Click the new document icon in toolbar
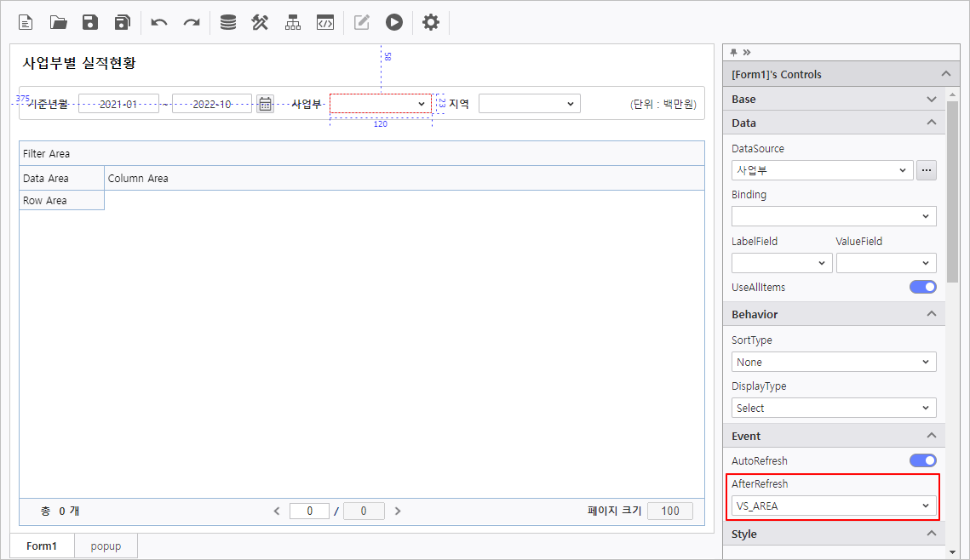 (x=26, y=23)
